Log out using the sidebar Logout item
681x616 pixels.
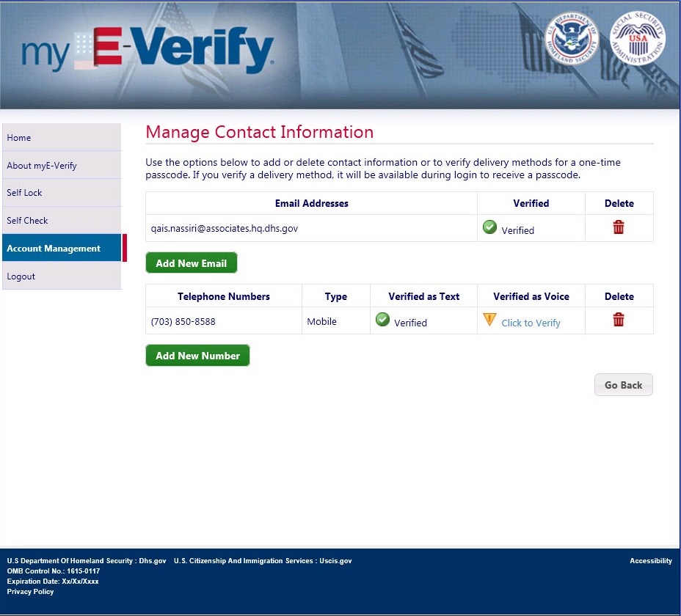tap(62, 276)
